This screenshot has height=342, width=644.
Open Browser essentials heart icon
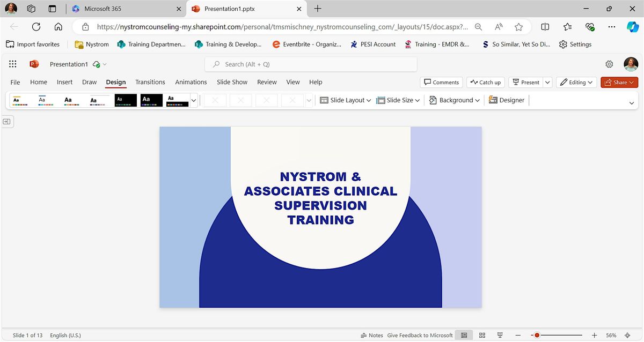pos(590,27)
